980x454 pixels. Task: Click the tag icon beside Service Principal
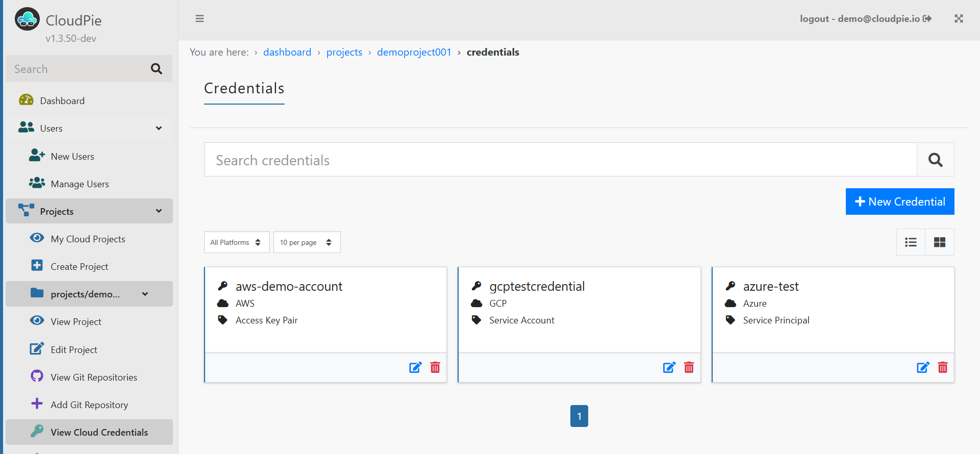731,320
